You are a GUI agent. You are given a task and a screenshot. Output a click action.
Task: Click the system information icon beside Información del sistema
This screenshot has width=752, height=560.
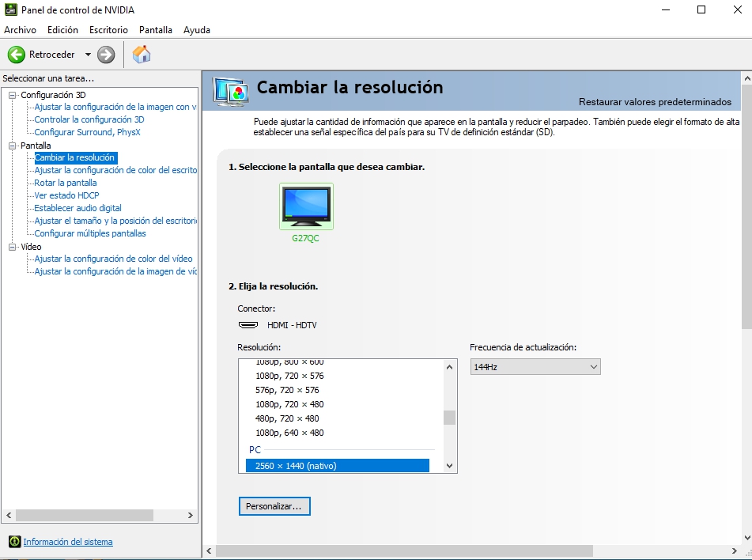click(15, 542)
